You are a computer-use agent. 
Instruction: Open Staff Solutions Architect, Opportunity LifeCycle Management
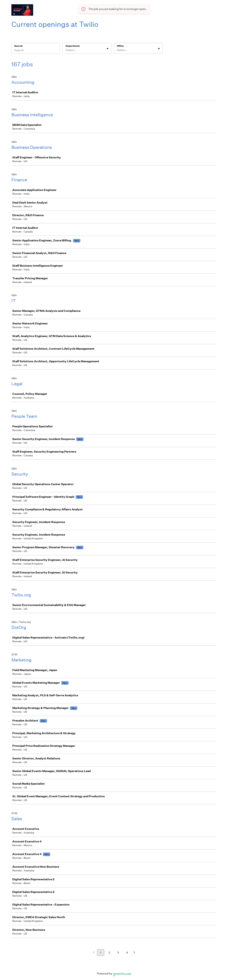[x=114, y=363]
